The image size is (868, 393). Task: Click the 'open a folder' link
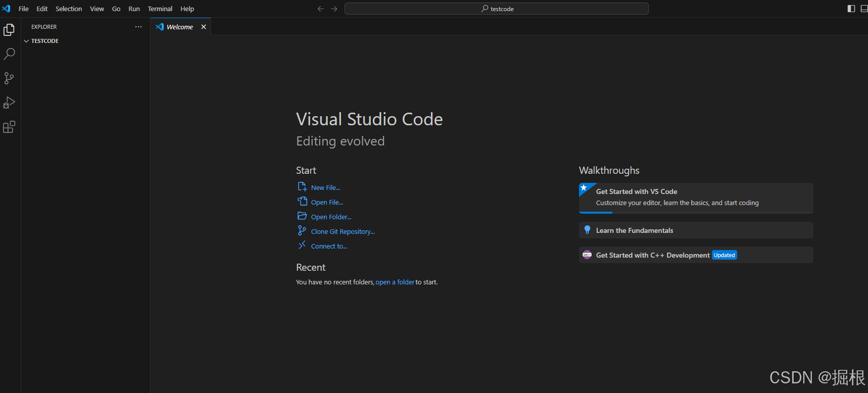click(x=395, y=282)
